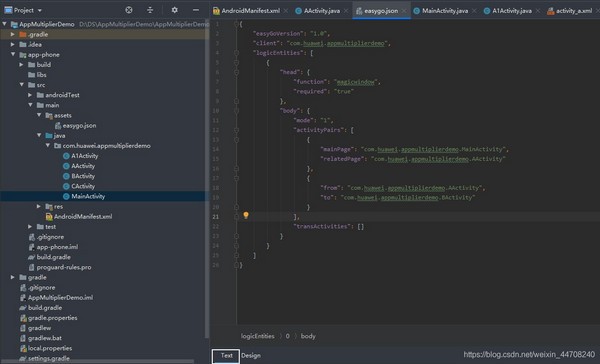Viewport: 600px width, 364px height.
Task: Click the fold marker on line 6 gutter
Action: (236, 72)
